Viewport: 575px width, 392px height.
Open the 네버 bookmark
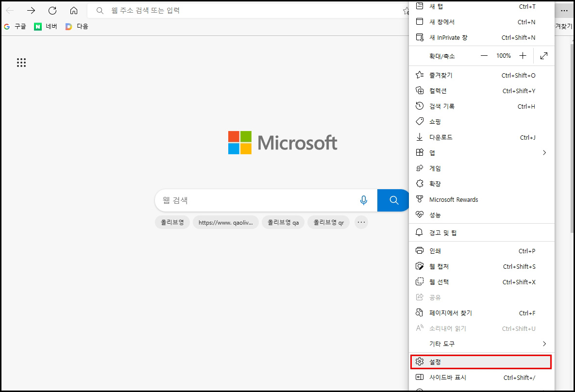pyautogui.click(x=46, y=26)
